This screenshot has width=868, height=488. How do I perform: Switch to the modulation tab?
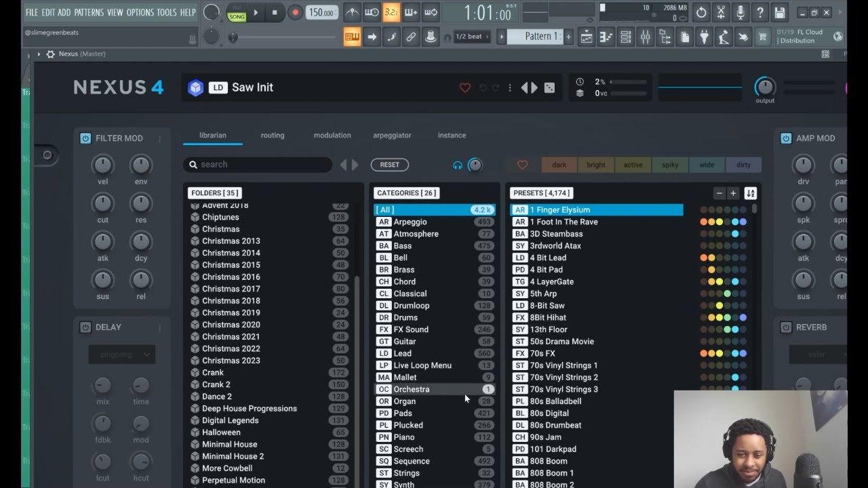click(x=332, y=136)
